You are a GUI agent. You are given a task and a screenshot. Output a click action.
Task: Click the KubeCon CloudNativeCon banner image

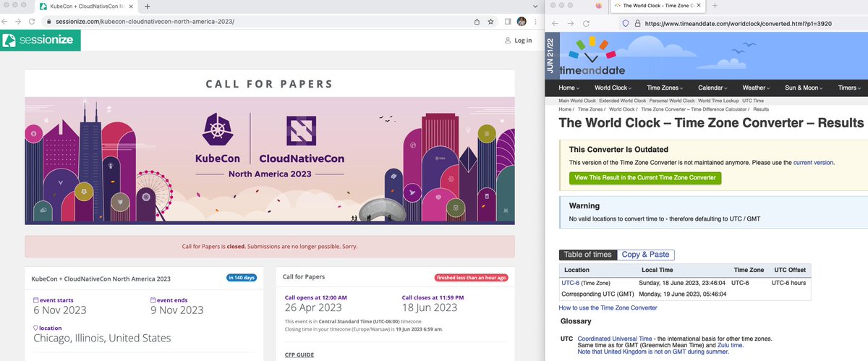click(270, 160)
